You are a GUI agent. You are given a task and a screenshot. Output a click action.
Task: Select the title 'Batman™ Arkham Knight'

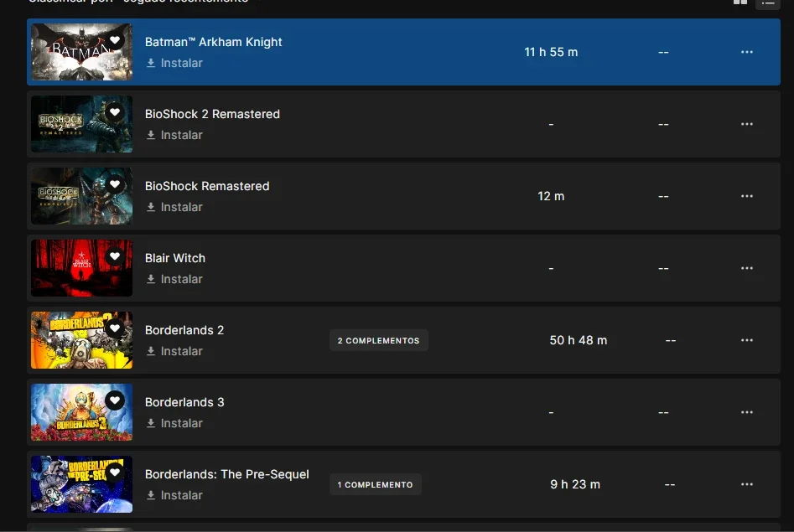[x=213, y=42]
